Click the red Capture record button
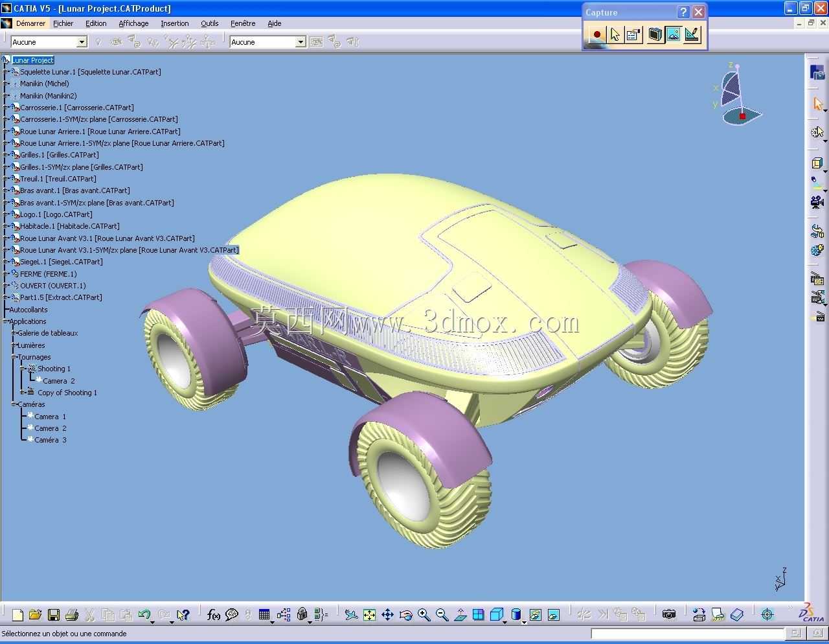This screenshot has height=644, width=829. click(x=596, y=34)
